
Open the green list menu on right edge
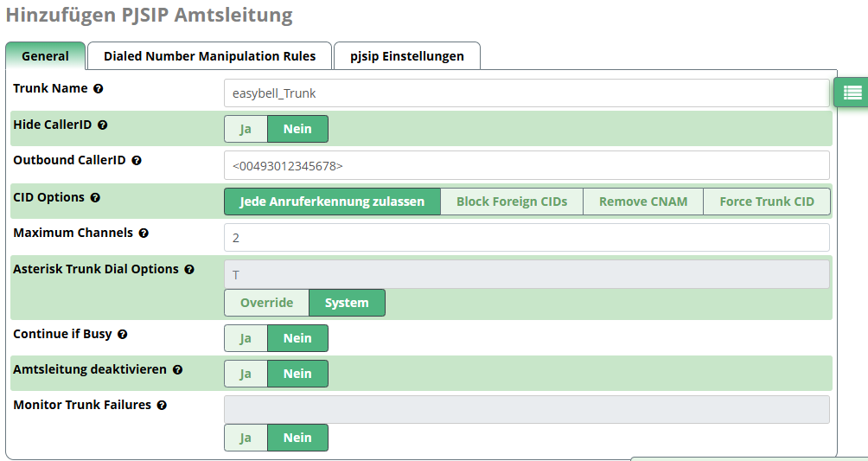[x=852, y=93]
